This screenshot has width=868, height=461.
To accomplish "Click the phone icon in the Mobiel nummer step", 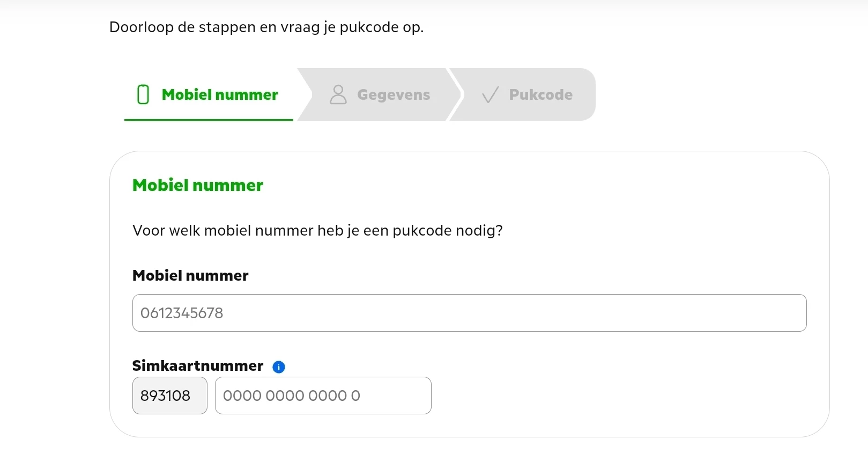I will point(143,94).
